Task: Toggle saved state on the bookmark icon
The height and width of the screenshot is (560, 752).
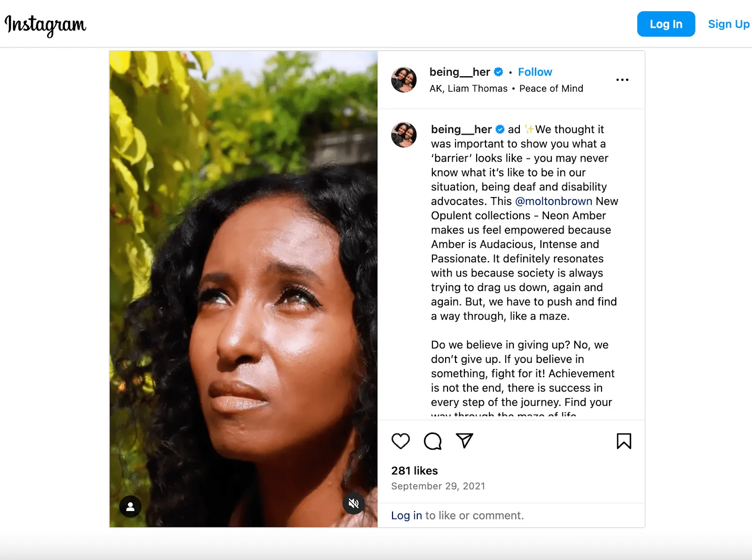Action: [x=624, y=441]
